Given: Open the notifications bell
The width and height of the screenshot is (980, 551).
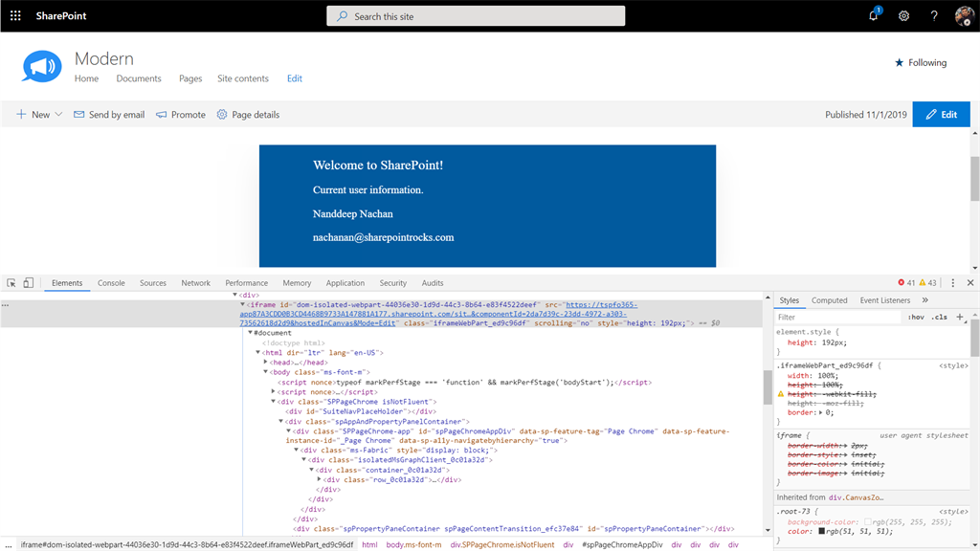Looking at the screenshot, I should tap(874, 15).
